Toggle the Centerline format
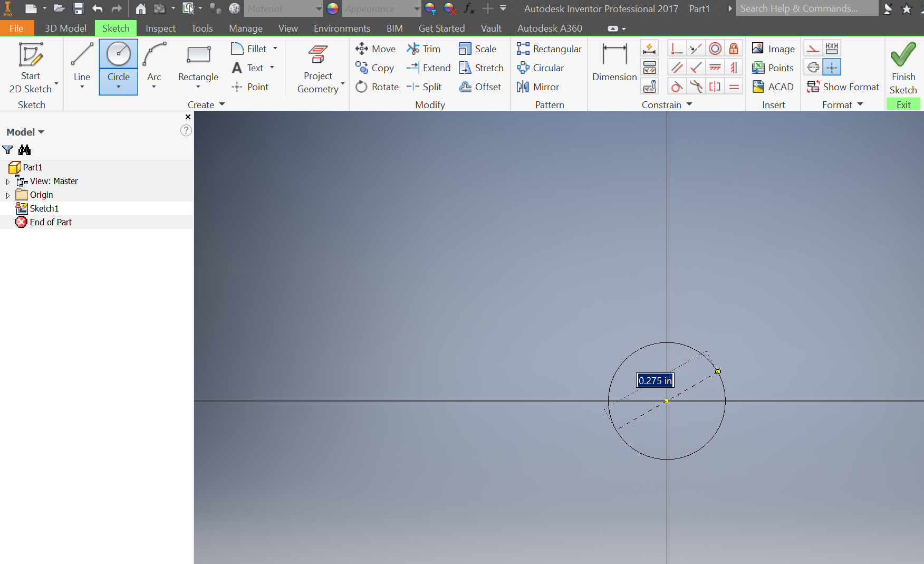The height and width of the screenshot is (564, 924). (x=813, y=68)
